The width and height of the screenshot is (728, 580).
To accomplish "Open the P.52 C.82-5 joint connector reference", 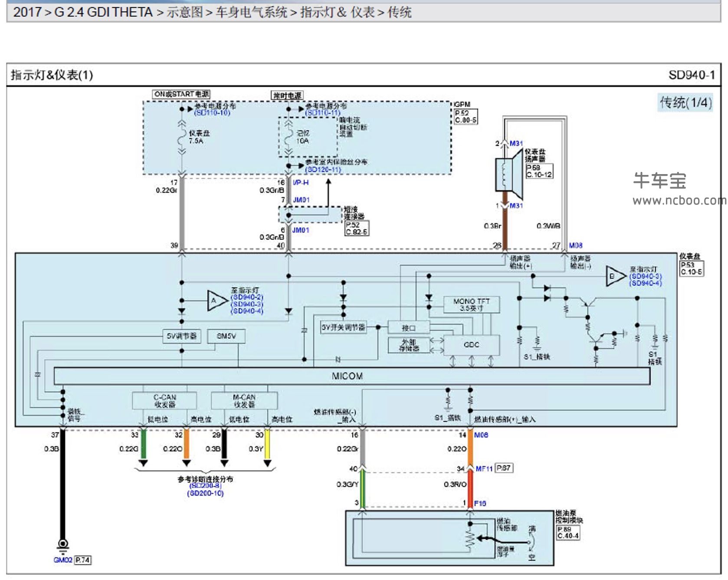I will pyautogui.click(x=357, y=228).
